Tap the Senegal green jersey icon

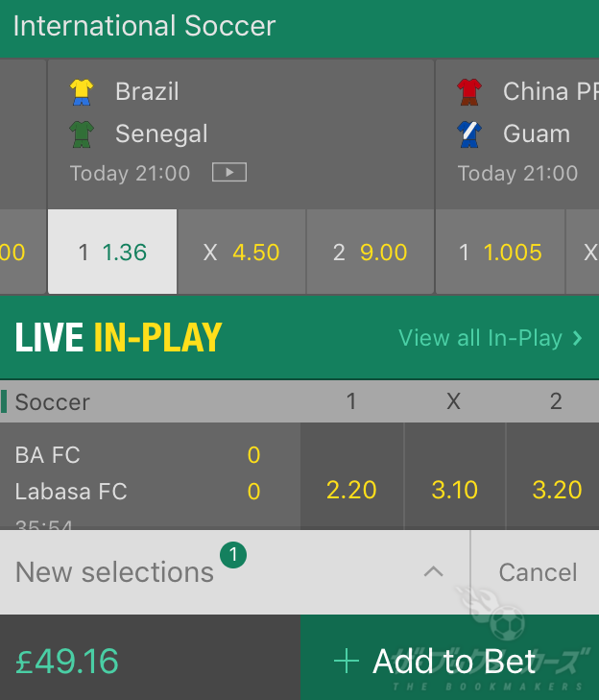tap(82, 133)
